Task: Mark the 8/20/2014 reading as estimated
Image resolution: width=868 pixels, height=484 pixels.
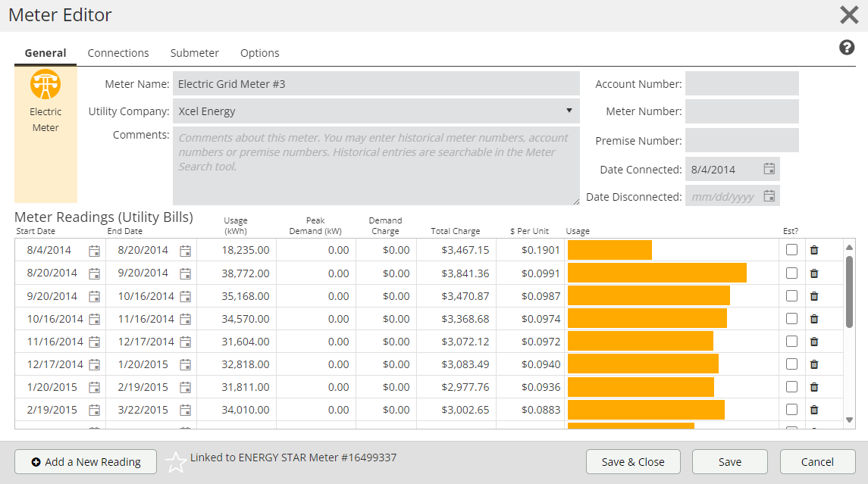Action: coord(791,273)
